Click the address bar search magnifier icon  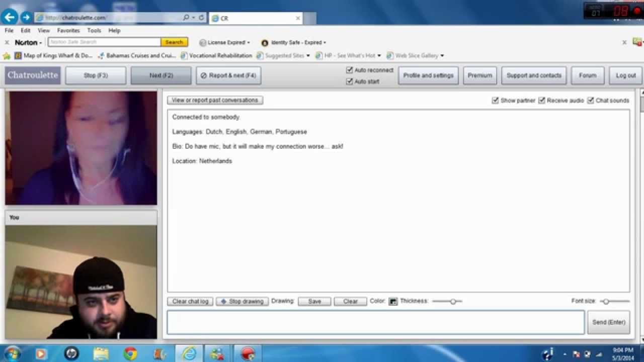[186, 18]
